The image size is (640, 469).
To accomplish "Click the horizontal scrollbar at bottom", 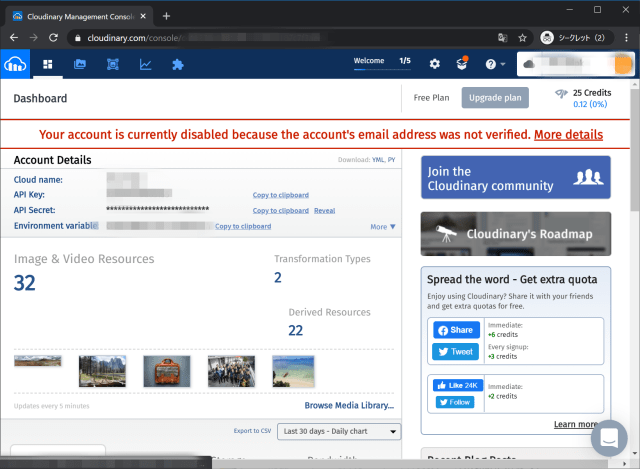I will tap(408, 464).
